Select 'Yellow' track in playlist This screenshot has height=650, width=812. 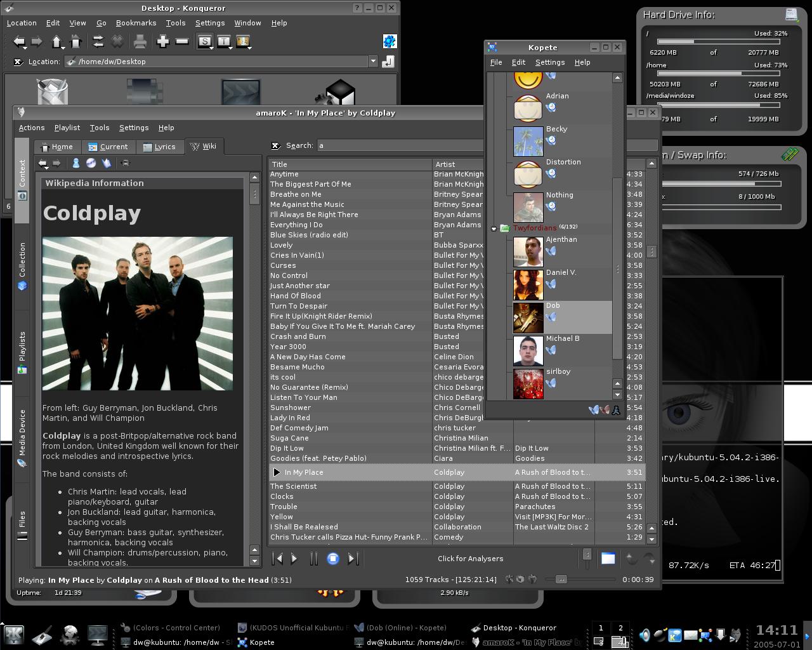coord(457,517)
